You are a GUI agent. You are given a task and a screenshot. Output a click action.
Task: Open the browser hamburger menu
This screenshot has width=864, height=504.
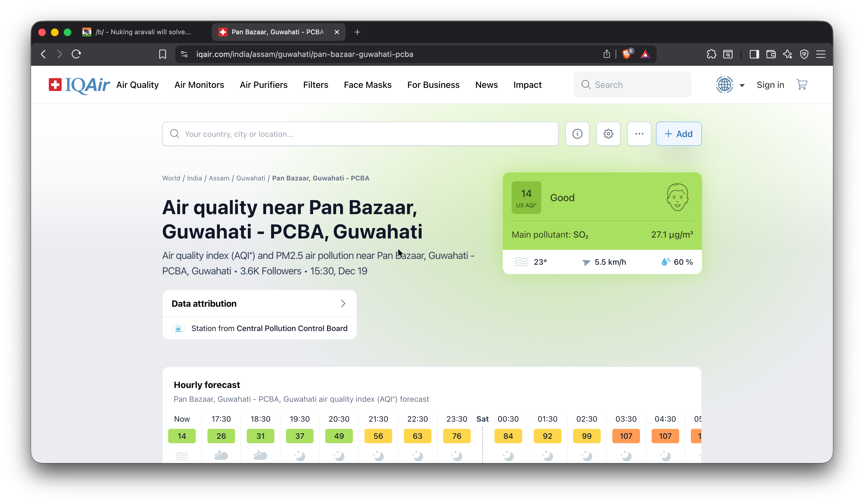coord(821,54)
